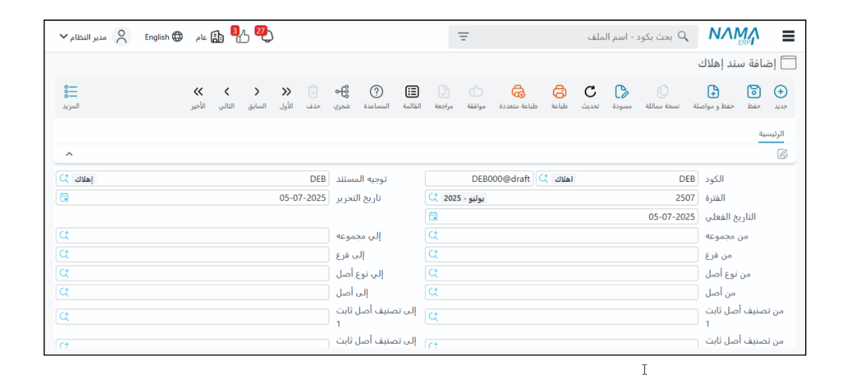Screen dimensions: 868x381
Task: Click the تحديث (Refresh) icon
Action: pos(590,92)
